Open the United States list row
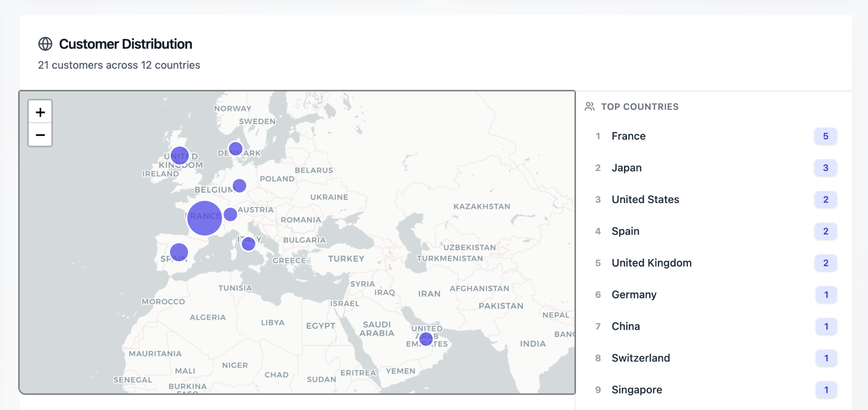868x410 pixels. tap(645, 199)
